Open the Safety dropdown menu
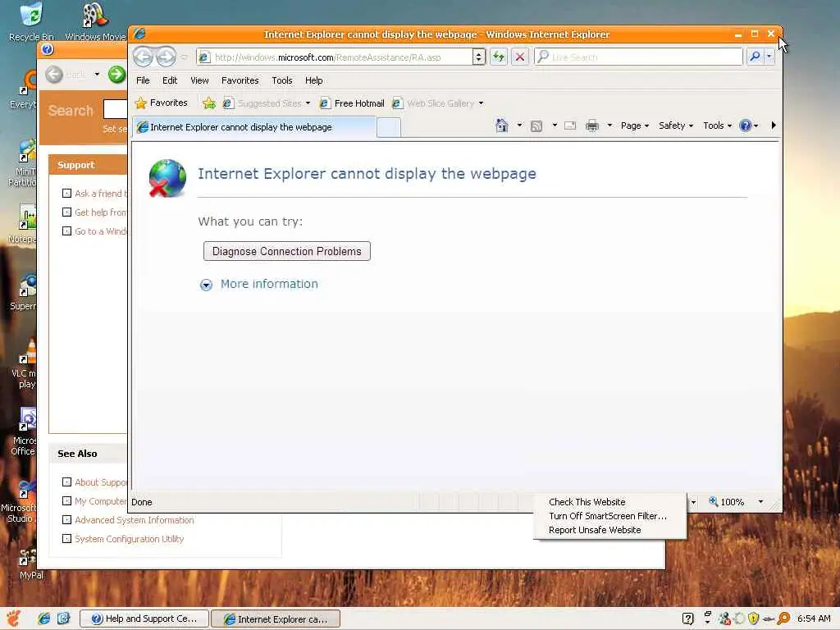 (676, 126)
